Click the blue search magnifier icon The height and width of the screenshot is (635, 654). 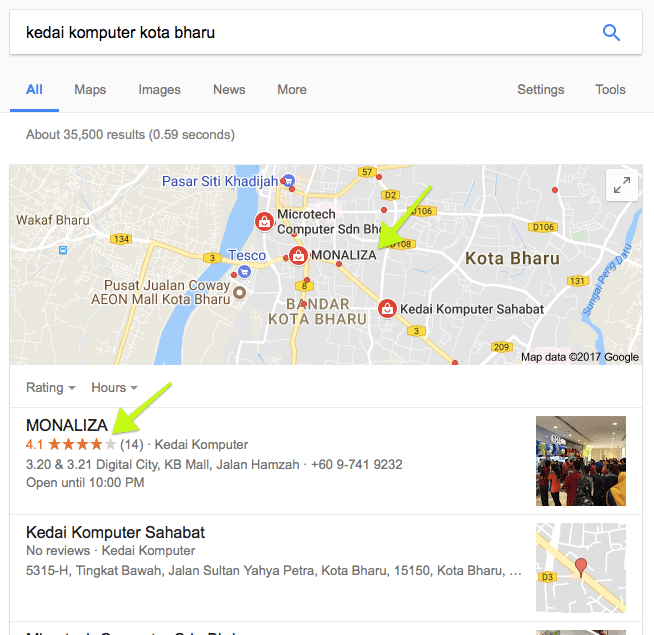611,33
